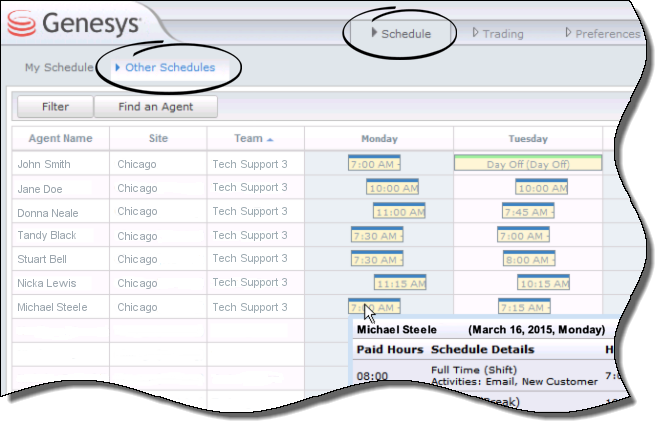Open the Preferences tab
Viewport: 663px width, 429px height.
click(606, 33)
